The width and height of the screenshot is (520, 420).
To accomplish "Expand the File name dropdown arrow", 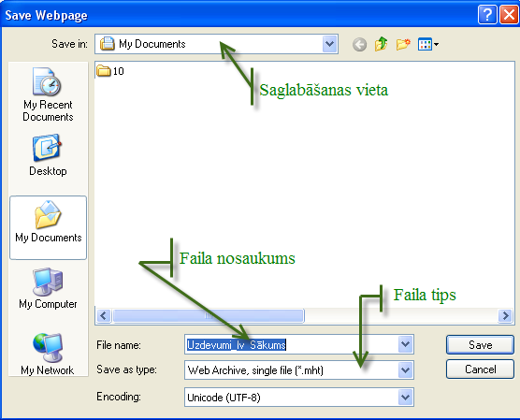I will click(x=405, y=344).
